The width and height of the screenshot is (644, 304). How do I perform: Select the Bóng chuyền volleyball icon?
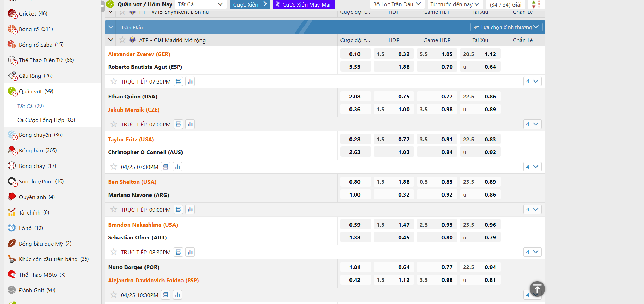pos(12,135)
